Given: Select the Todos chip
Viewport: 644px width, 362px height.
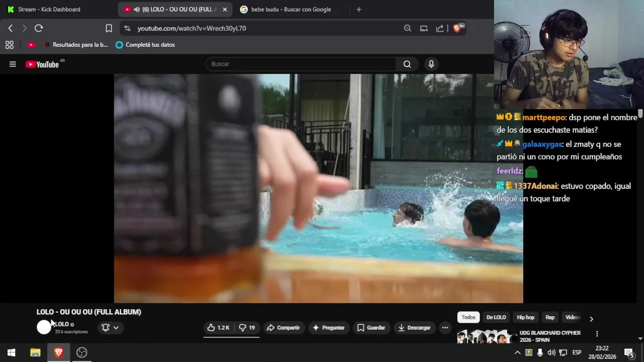Looking at the screenshot, I should pos(468,317).
